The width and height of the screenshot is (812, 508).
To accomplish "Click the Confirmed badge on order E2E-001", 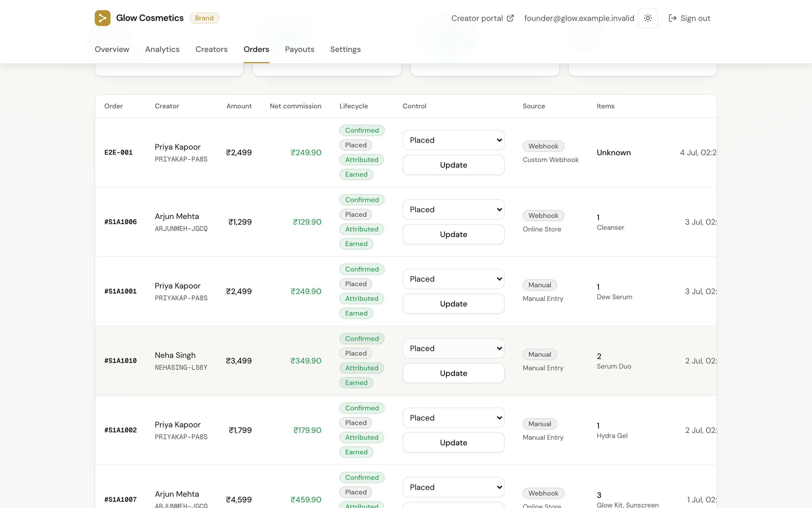I will 362,130.
